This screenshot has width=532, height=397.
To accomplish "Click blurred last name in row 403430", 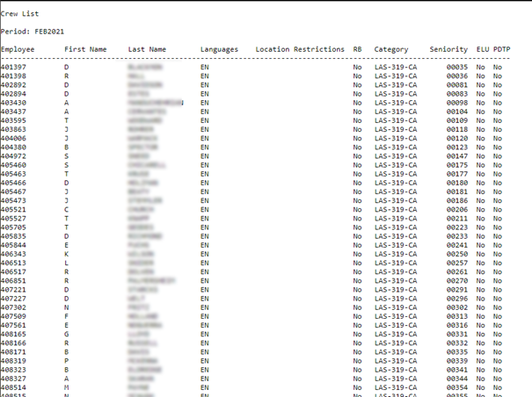I will point(156,103).
